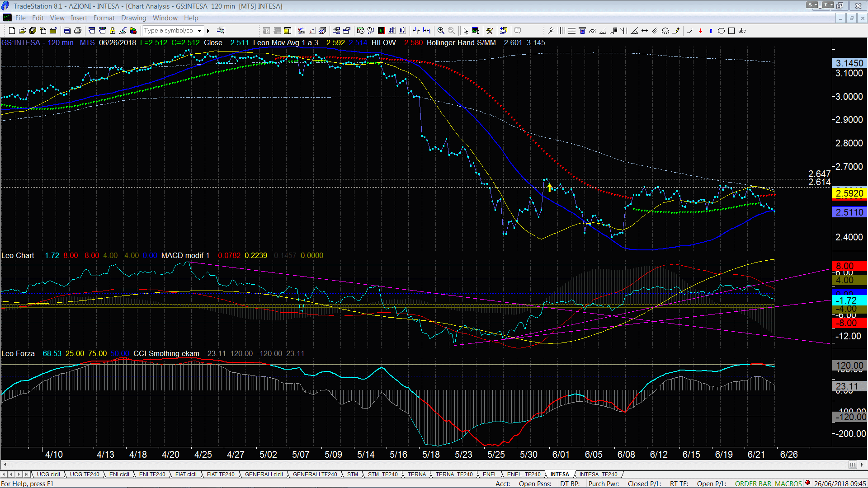
Task: Select the vertical lines drawing tool
Action: (561, 31)
